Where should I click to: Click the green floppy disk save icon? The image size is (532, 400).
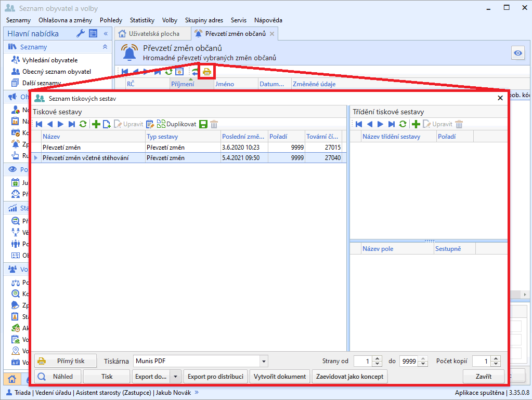click(x=203, y=124)
